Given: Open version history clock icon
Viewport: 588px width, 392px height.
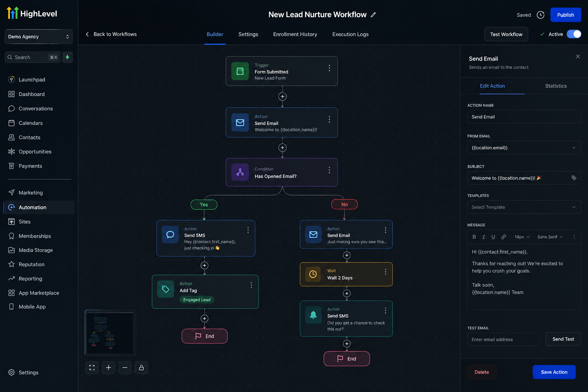Looking at the screenshot, I should point(541,15).
